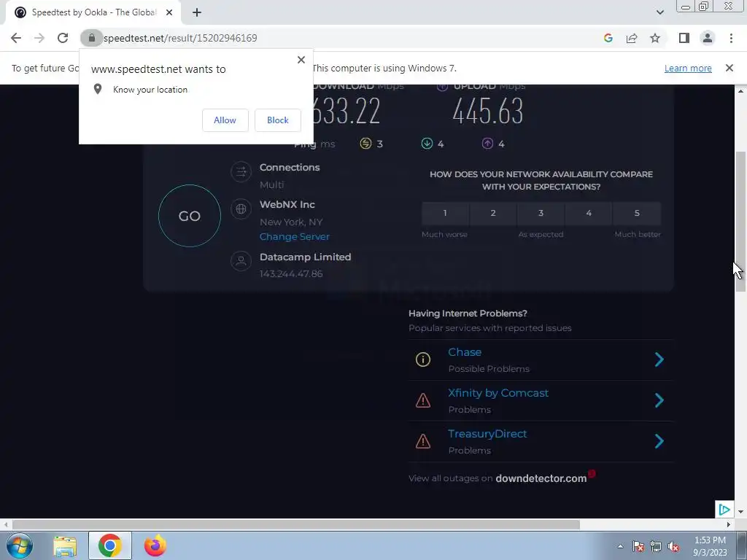This screenshot has width=747, height=560.
Task: Open Xfinity by Comcast outage report
Action: (498, 393)
